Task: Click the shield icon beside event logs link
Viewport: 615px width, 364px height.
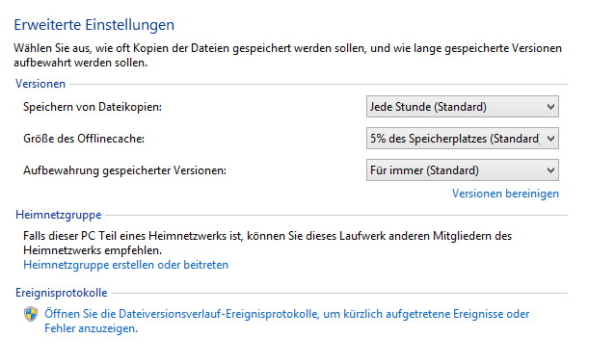Action: coord(31,314)
